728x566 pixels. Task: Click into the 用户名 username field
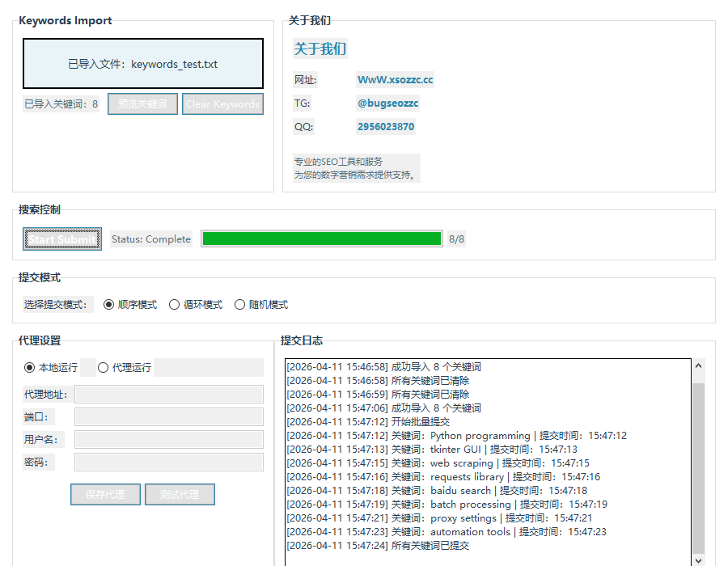click(x=168, y=440)
